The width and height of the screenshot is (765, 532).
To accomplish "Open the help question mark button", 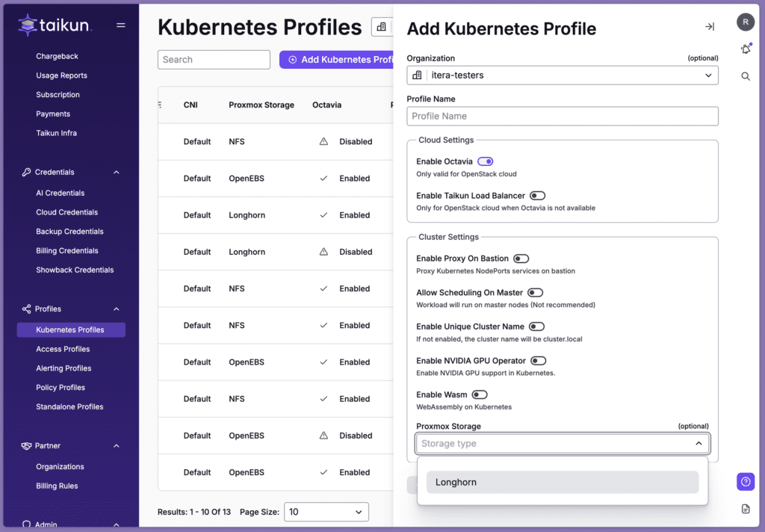I will click(745, 482).
